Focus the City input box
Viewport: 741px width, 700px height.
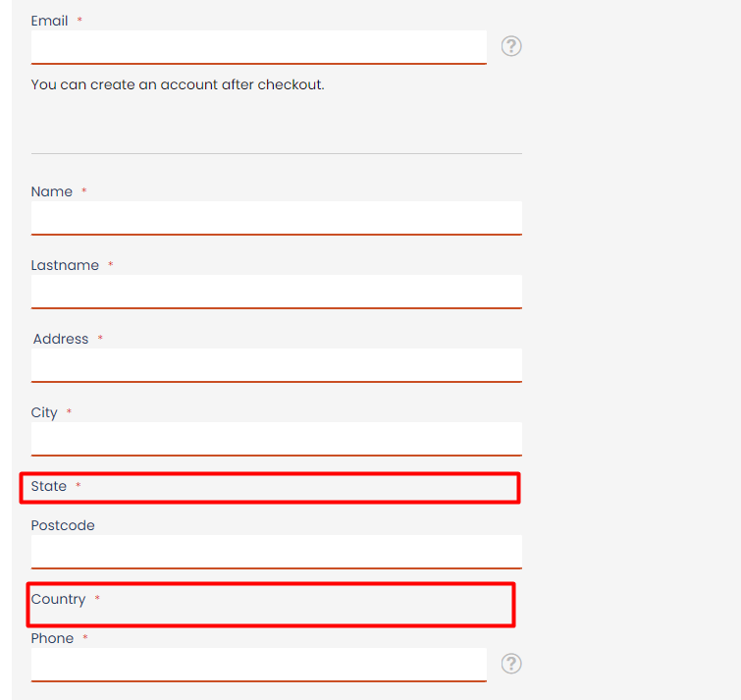276,439
